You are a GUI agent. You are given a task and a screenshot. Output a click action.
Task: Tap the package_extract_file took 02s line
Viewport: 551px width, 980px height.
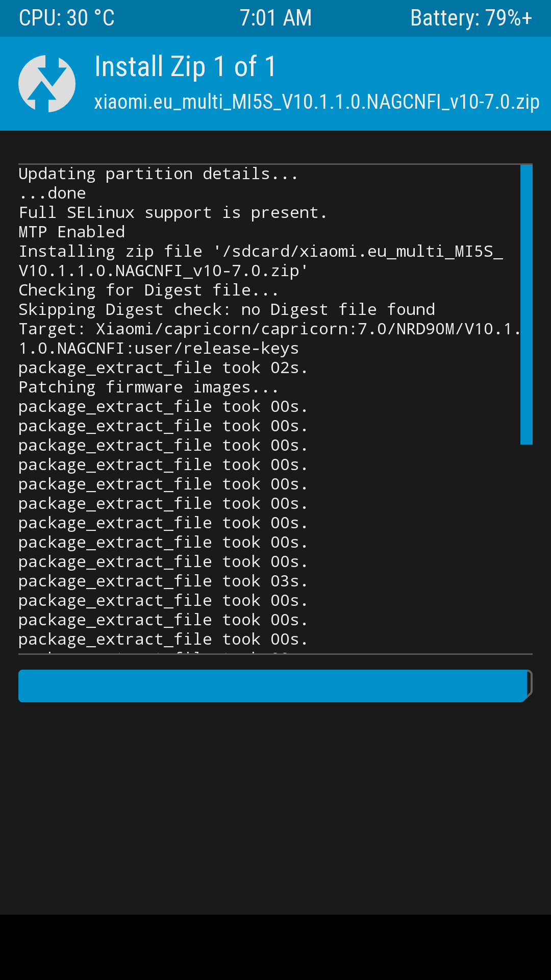click(x=163, y=368)
